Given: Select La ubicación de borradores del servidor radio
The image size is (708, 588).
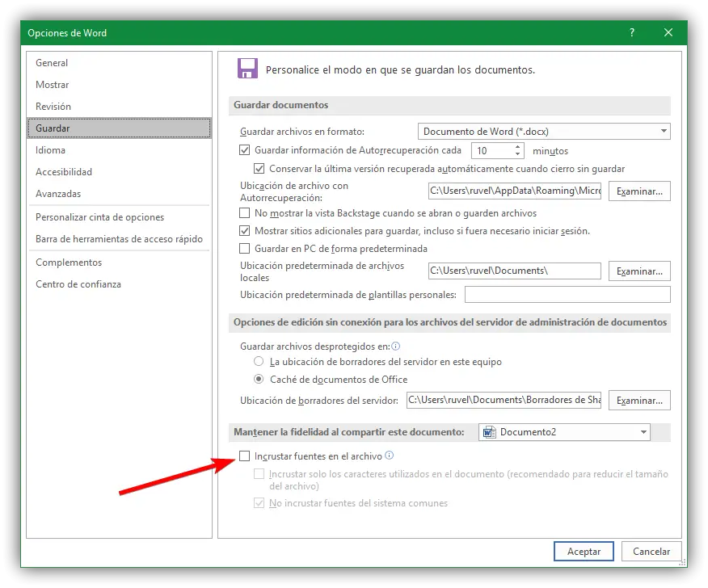Looking at the screenshot, I should [259, 361].
